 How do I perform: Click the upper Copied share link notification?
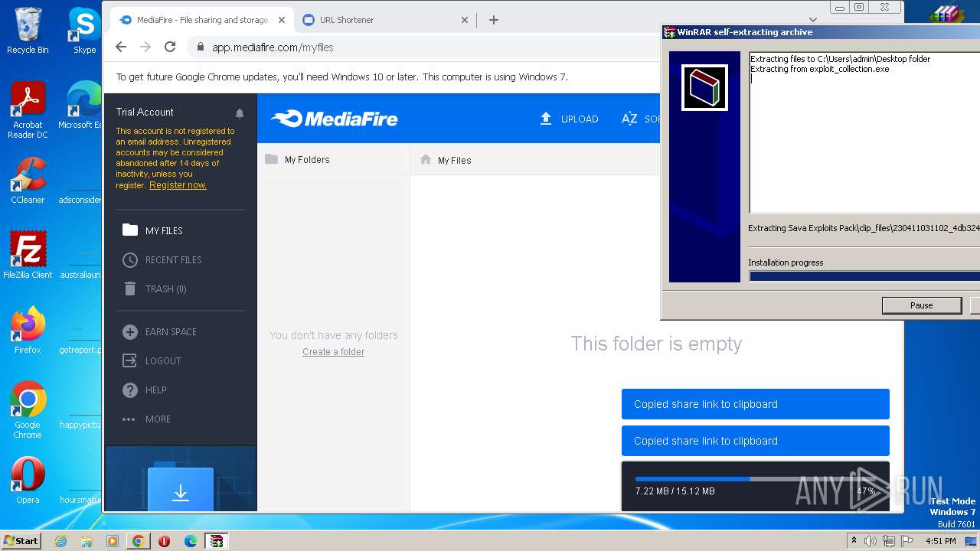click(756, 404)
